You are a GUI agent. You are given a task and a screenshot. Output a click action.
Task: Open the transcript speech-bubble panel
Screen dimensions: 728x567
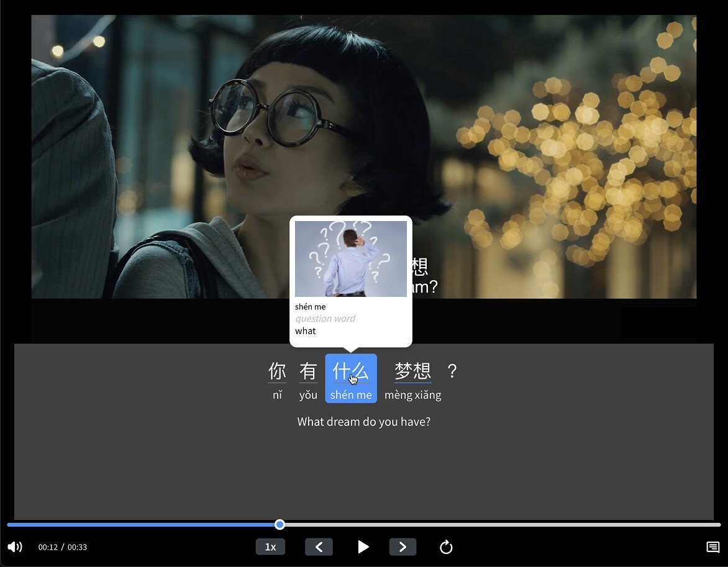pos(712,547)
